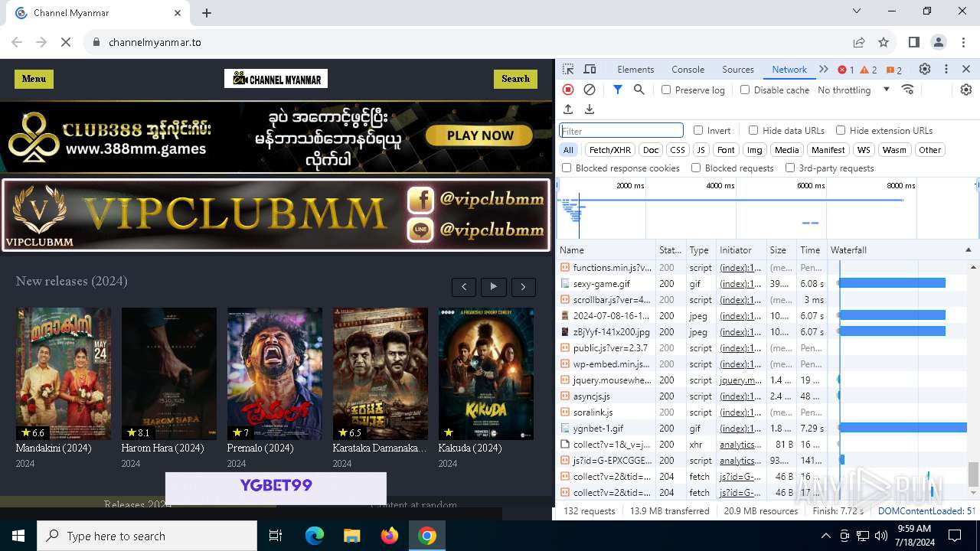Go to next new releases slide

click(524, 287)
